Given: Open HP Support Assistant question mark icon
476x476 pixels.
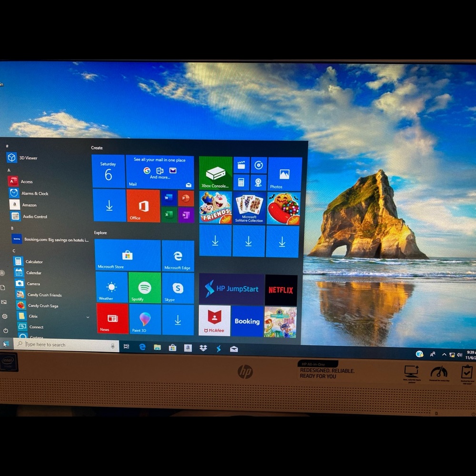Looking at the screenshot, I should tap(419, 354).
